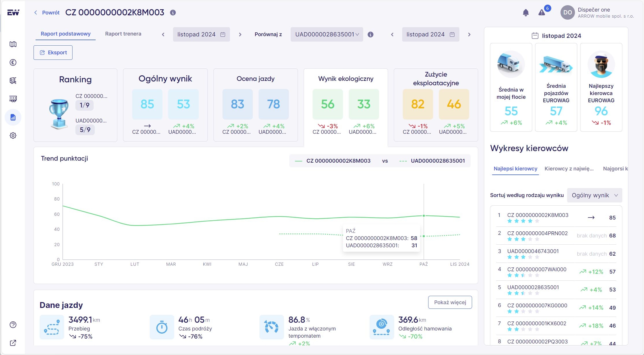Open the truck fleet sidebar icon
644x355 pixels.
(x=13, y=81)
